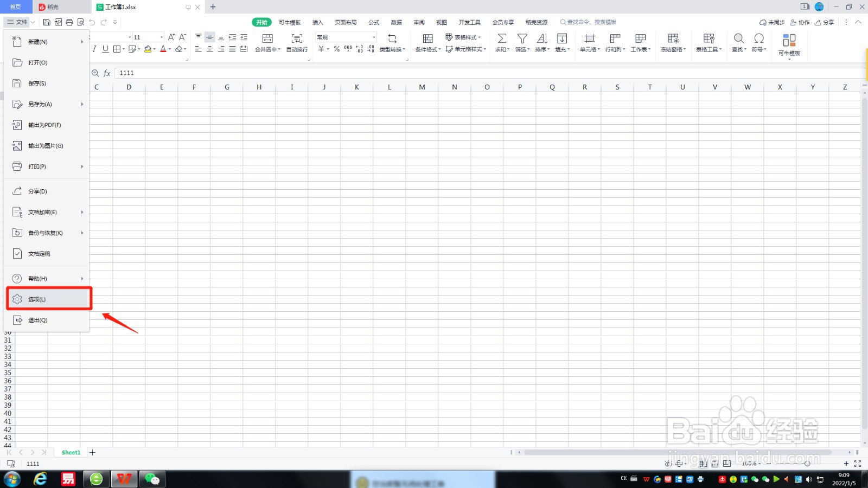Click the undo arrow icon
This screenshot has height=488, width=868.
pos(92,22)
